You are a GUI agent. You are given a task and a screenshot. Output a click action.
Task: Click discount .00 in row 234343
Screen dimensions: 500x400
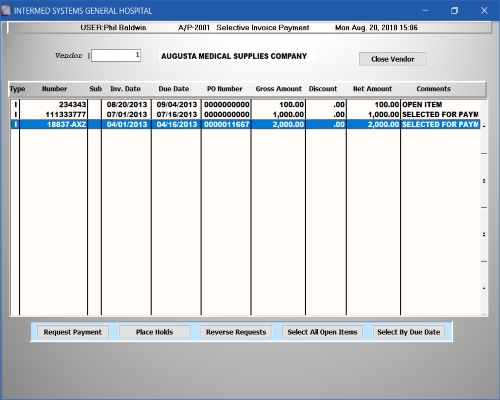(339, 105)
